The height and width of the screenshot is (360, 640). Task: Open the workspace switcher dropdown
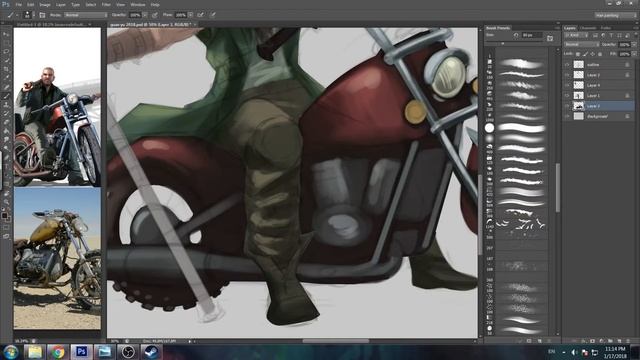616,15
